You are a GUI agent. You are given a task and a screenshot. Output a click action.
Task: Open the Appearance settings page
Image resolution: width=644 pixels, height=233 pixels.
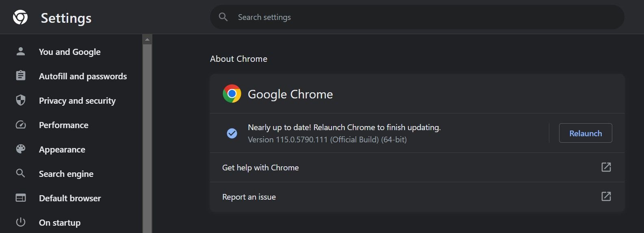[62, 149]
